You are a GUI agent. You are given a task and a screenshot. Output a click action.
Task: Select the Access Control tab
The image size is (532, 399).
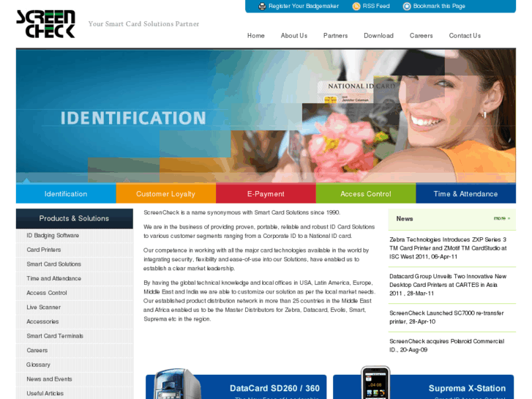tap(366, 193)
